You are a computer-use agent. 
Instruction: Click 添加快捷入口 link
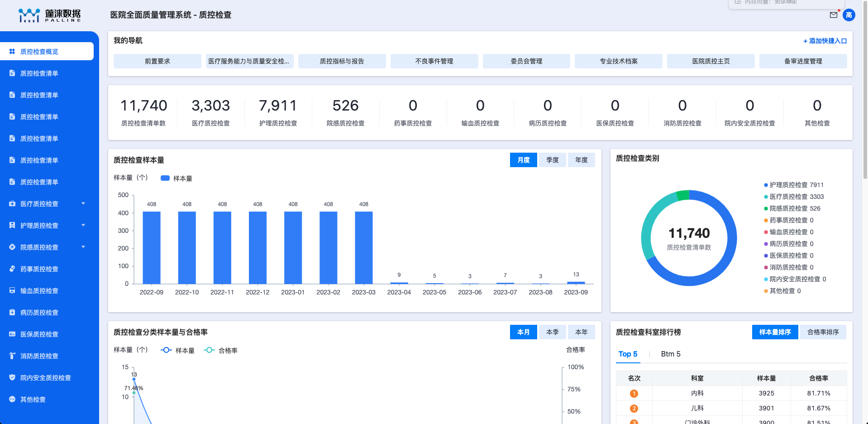point(825,41)
